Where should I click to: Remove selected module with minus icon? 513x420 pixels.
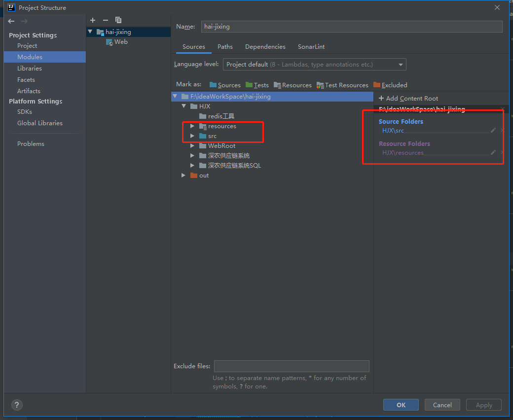click(x=106, y=20)
